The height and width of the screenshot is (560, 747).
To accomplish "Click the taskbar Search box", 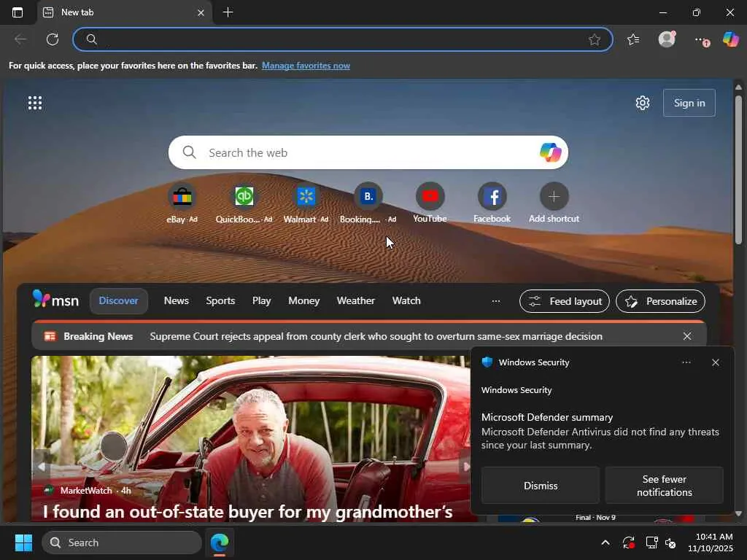I will (x=122, y=542).
